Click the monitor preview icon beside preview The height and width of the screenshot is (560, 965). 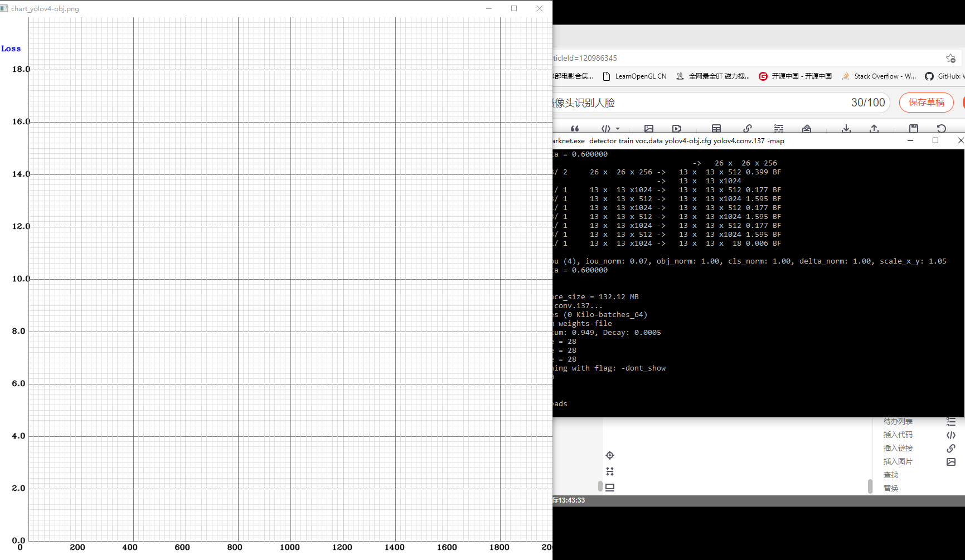[x=610, y=487]
